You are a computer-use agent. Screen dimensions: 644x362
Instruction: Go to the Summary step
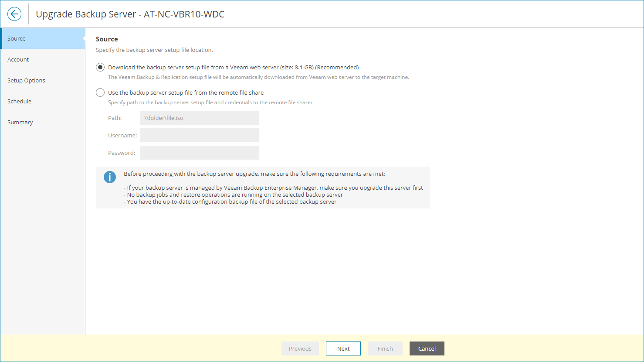[43, 122]
